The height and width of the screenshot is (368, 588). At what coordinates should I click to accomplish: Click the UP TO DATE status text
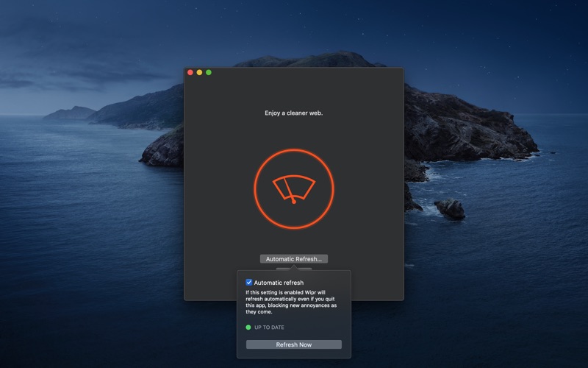(269, 327)
